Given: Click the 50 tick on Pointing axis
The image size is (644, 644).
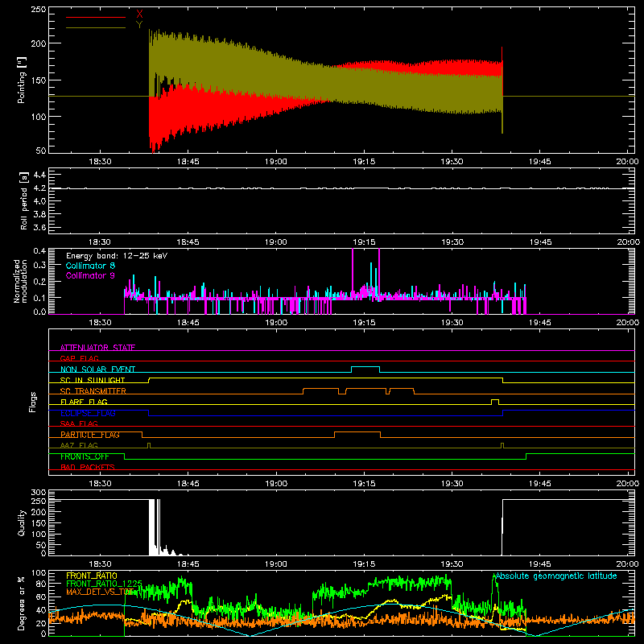Looking at the screenshot, I should (41, 151).
